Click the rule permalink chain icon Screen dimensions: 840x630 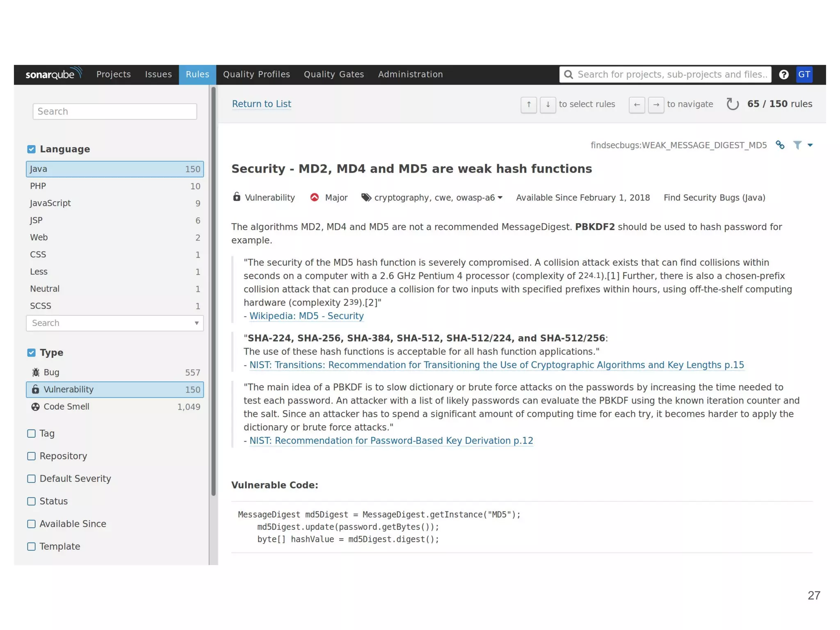pyautogui.click(x=780, y=145)
